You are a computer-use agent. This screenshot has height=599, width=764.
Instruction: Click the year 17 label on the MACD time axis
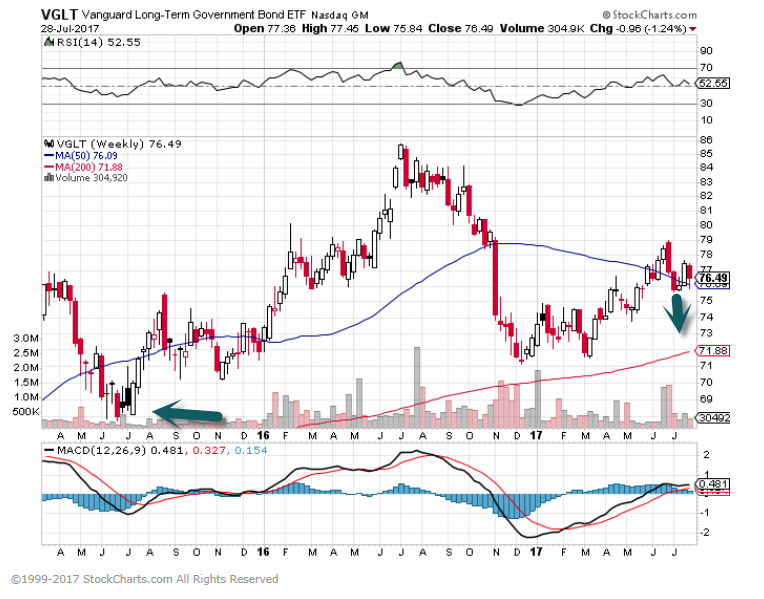tap(536, 552)
